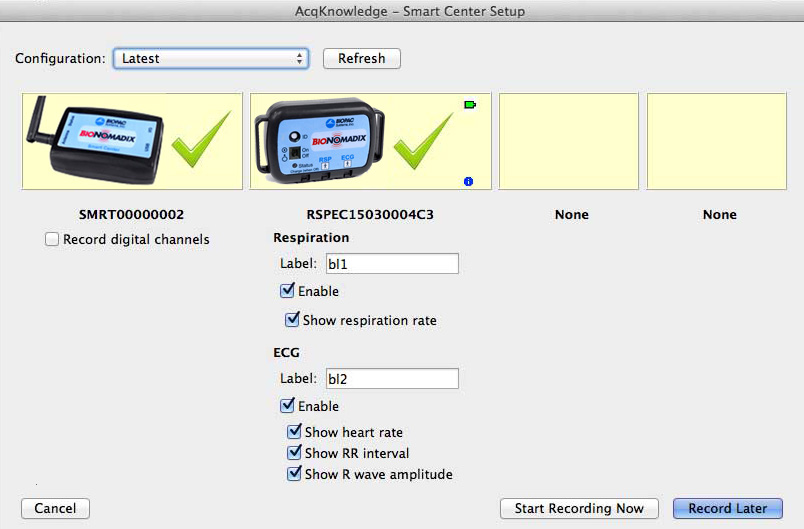
Task: Click Start Recording Now
Action: point(579,508)
